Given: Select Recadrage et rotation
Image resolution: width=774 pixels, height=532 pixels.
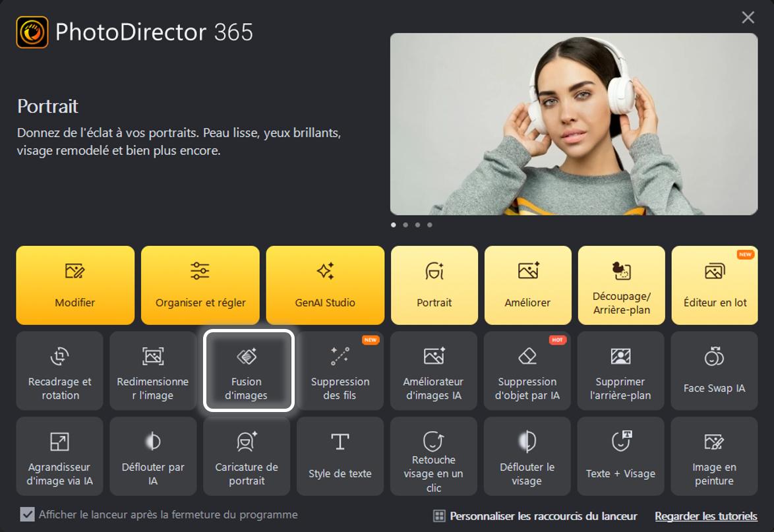Looking at the screenshot, I should click(59, 370).
